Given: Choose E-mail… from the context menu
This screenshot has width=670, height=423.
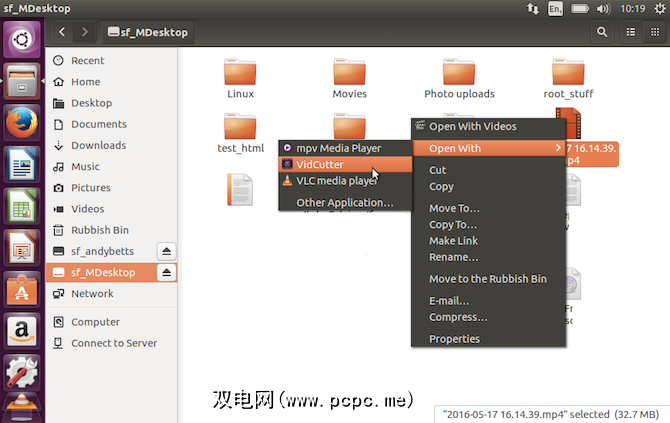Looking at the screenshot, I should pyautogui.click(x=489, y=301).
